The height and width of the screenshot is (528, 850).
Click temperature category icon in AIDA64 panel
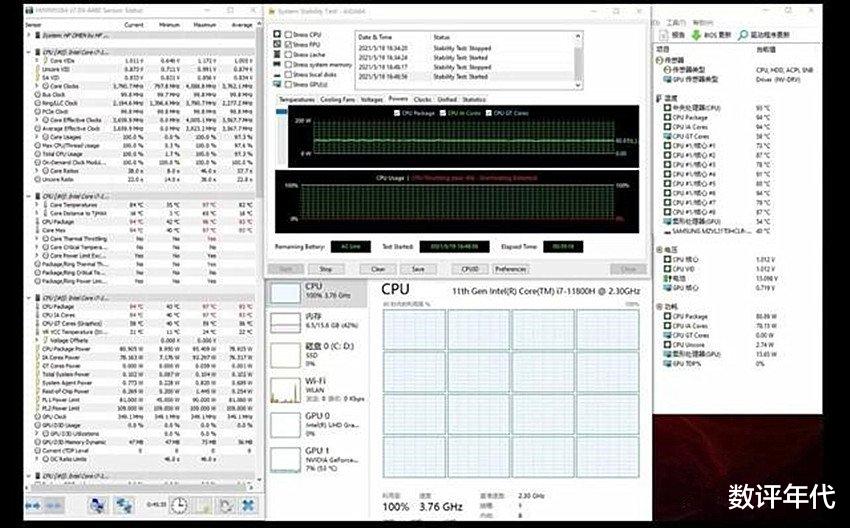pyautogui.click(x=660, y=98)
